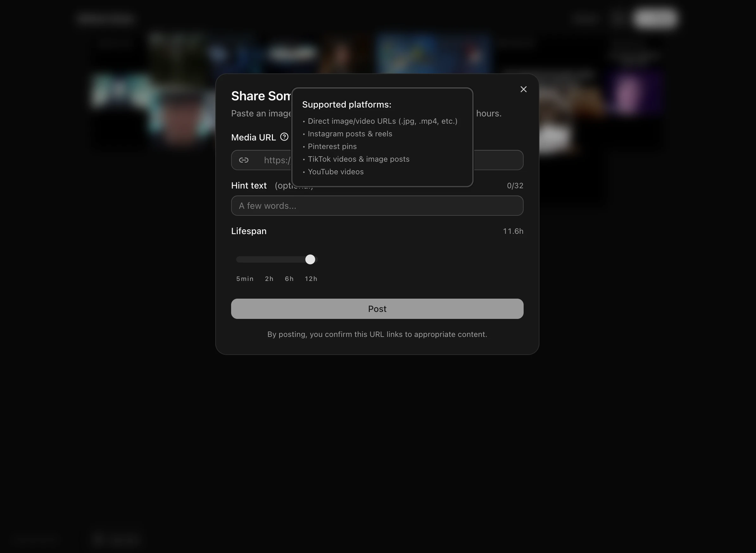Click the help question-mark icon beside Media URL
Screen dimensions: 756x553
[x=284, y=137]
